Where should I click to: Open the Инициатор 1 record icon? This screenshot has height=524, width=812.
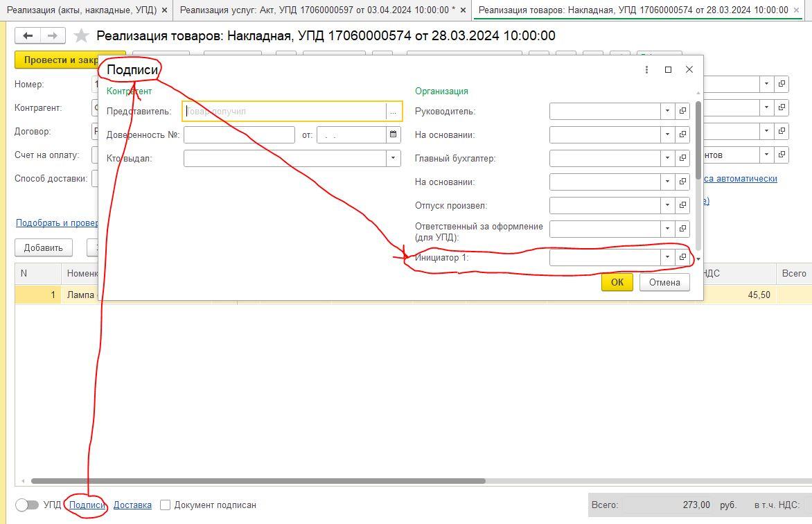tap(682, 257)
